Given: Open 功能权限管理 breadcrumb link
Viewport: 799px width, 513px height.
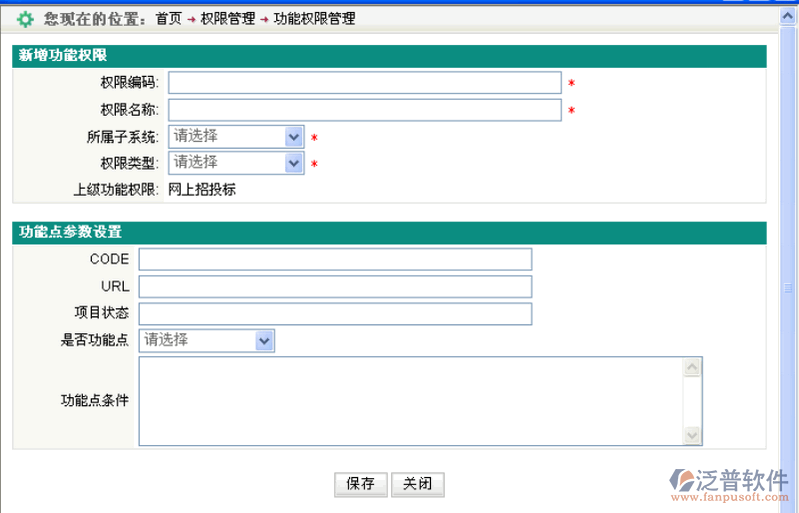Looking at the screenshot, I should 314,19.
